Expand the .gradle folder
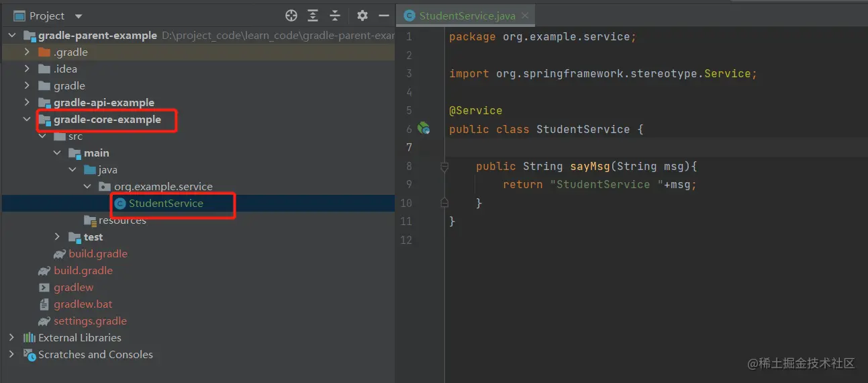The width and height of the screenshot is (868, 383). coord(27,52)
